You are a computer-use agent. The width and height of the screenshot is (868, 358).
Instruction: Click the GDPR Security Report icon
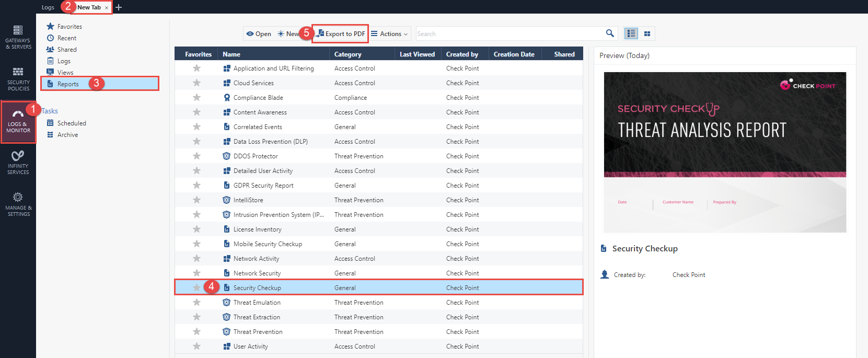pos(227,185)
